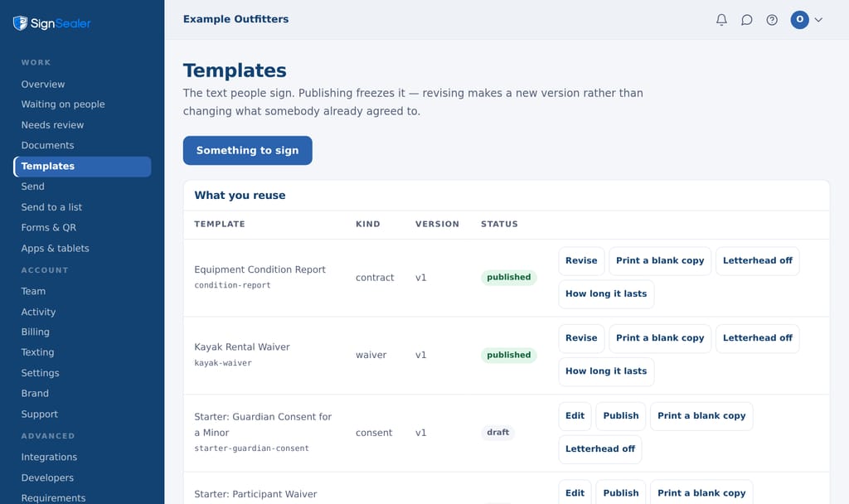Image resolution: width=849 pixels, height=504 pixels.
Task: Toggle Letterhead off for Guardian Consent
Action: 600,448
